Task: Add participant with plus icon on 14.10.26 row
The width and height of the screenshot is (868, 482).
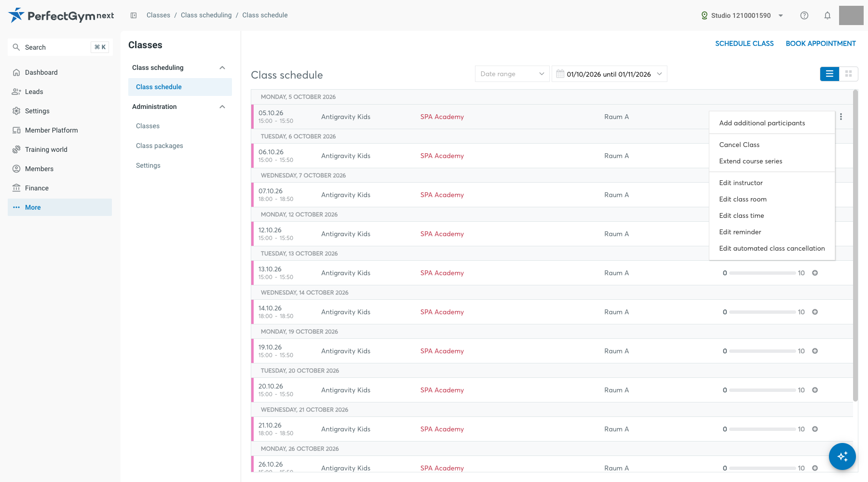Action: [815, 312]
